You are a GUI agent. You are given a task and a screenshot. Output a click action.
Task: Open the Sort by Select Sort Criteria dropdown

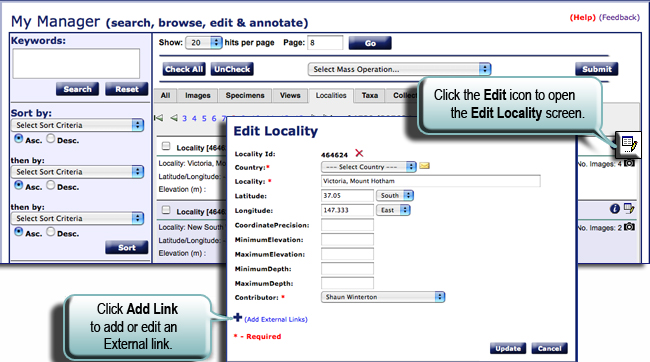78,125
